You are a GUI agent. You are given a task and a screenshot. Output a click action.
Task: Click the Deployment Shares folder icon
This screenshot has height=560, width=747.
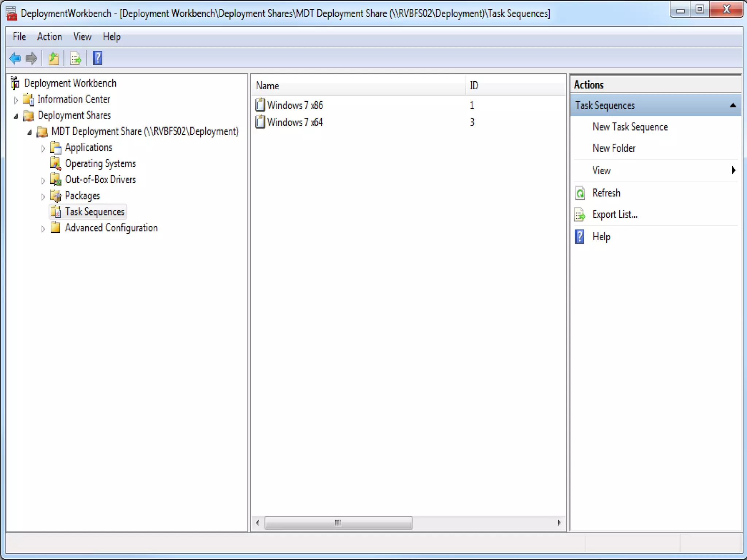tap(29, 116)
